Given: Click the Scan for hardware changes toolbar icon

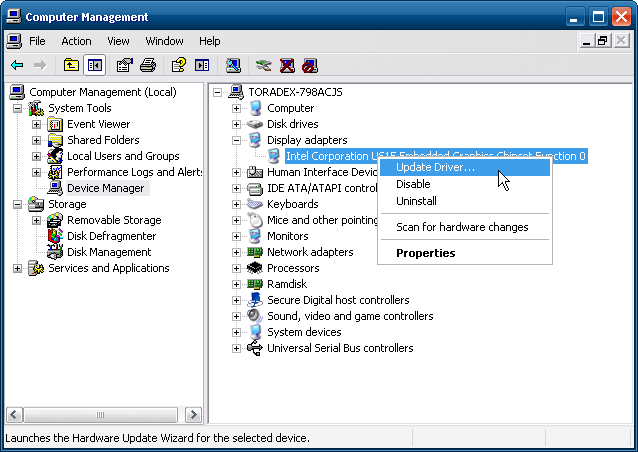Looking at the screenshot, I should click(x=234, y=65).
